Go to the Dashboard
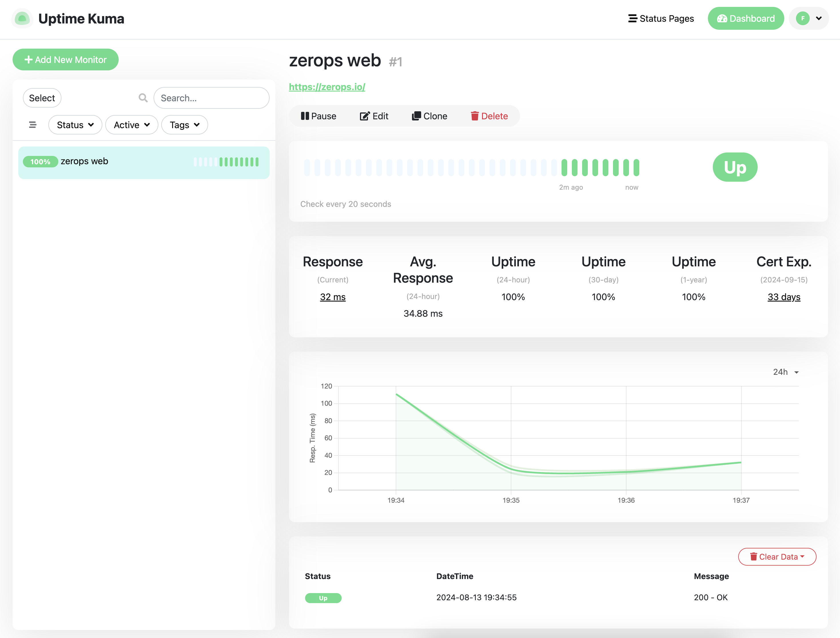Viewport: 840px width, 638px height. pyautogui.click(x=745, y=18)
